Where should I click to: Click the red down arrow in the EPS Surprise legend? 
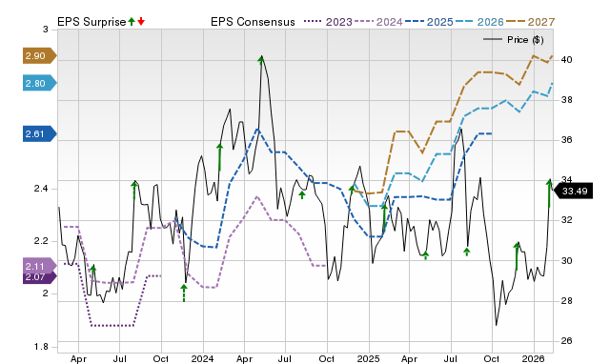tap(141, 22)
